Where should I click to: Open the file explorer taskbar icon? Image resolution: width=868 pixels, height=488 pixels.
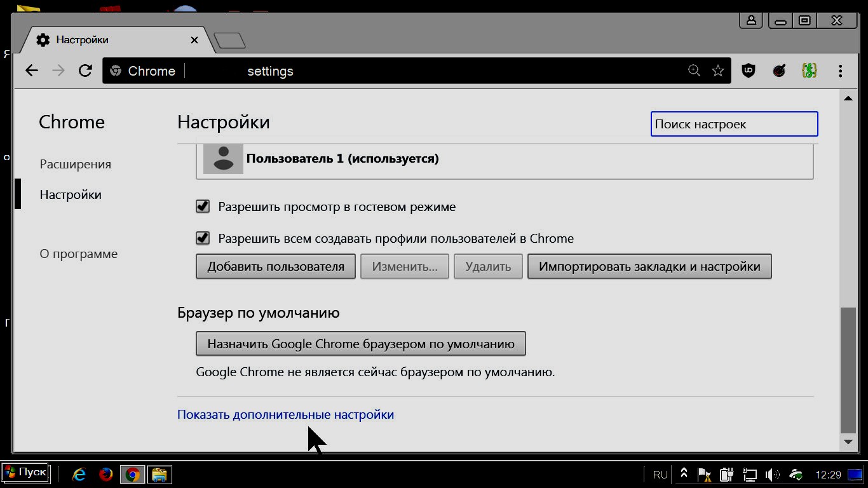click(x=159, y=474)
